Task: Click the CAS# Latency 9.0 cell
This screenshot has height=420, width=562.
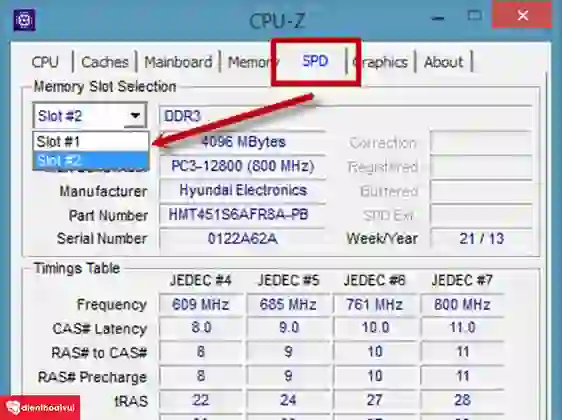Action: [288, 328]
